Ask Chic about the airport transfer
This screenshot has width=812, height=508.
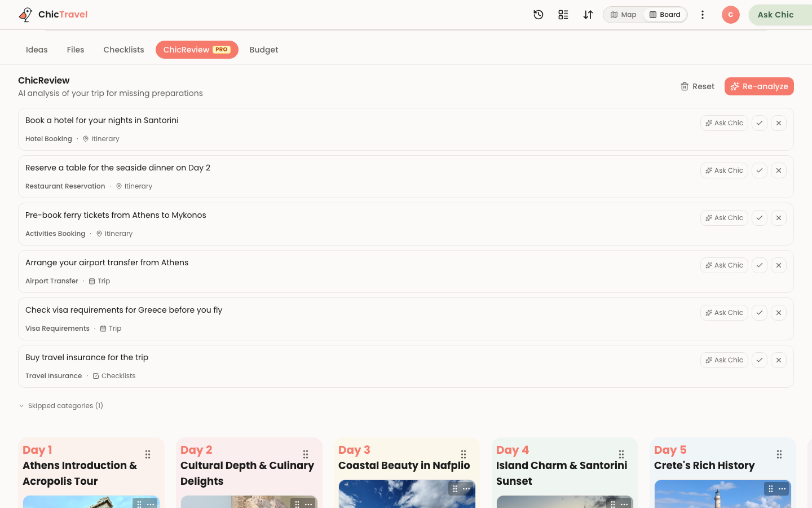coord(724,265)
